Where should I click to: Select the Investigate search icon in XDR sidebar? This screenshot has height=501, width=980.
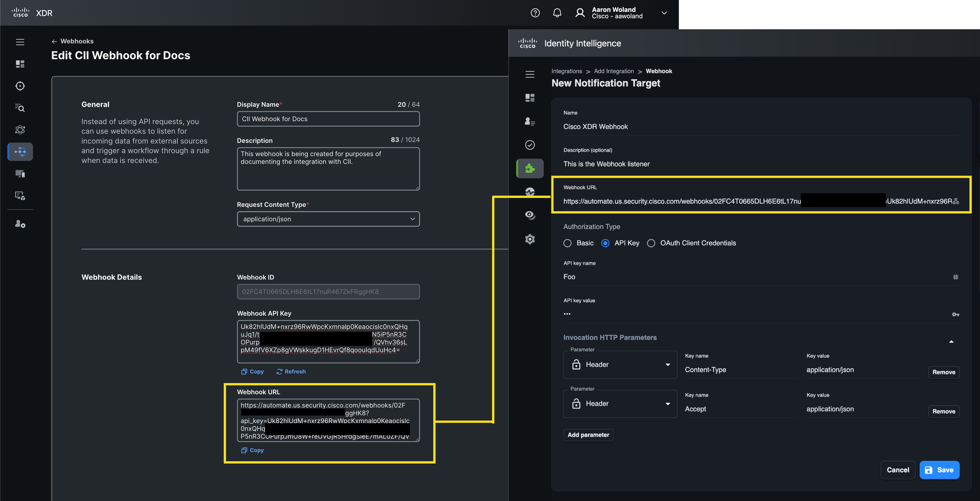[x=20, y=108]
